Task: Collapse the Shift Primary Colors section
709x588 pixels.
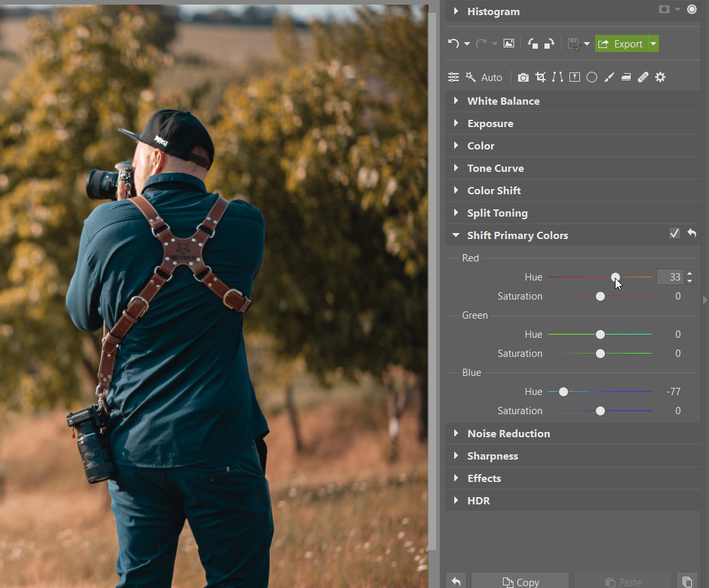Action: [x=456, y=235]
